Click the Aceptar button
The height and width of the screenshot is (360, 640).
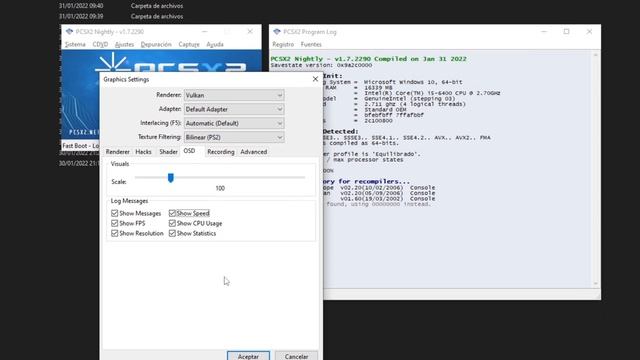(248, 356)
